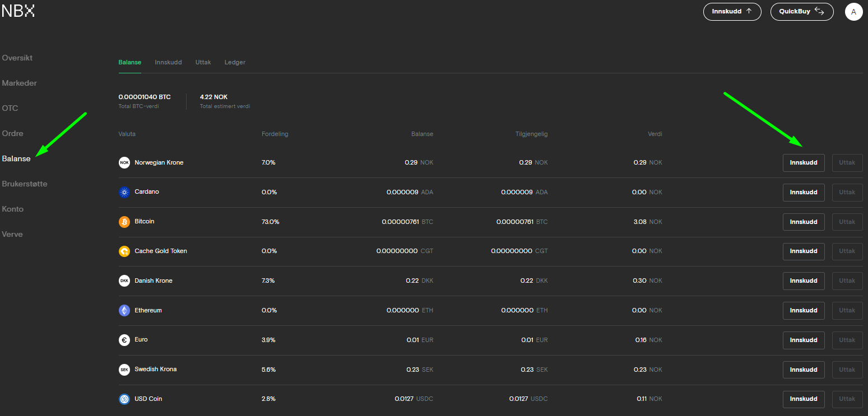Open Markeder in the sidebar
This screenshot has width=868, height=416.
tap(20, 83)
